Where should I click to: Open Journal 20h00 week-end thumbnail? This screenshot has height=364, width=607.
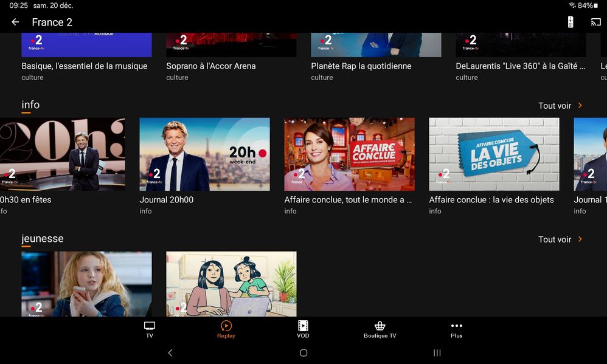tap(204, 154)
